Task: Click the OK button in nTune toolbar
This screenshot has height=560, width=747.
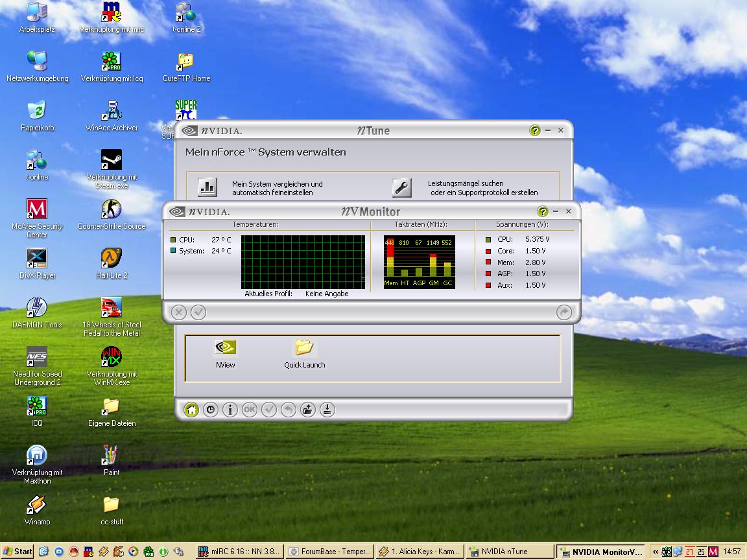Action: pyautogui.click(x=250, y=410)
